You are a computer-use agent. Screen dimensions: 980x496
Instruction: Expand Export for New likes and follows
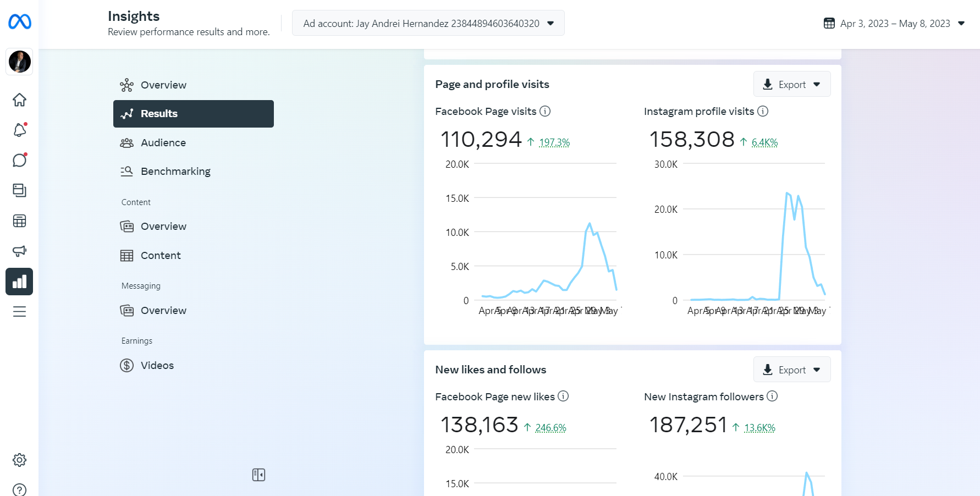(792, 370)
